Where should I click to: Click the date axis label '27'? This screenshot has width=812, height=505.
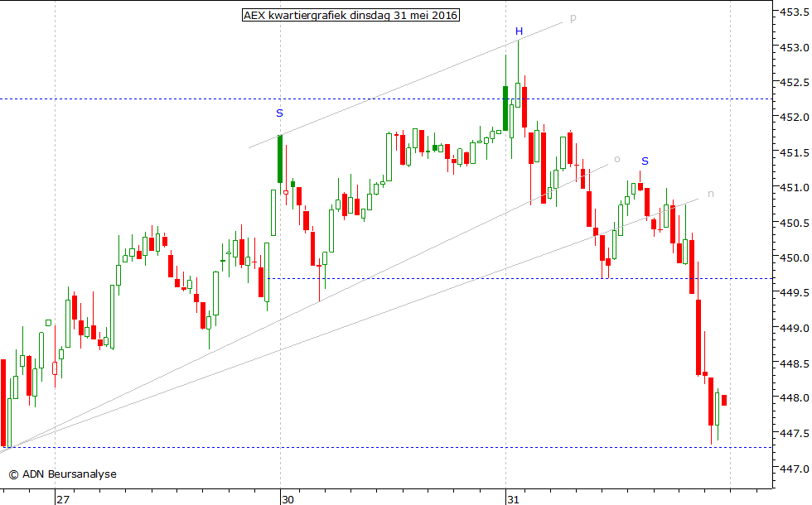tap(63, 499)
